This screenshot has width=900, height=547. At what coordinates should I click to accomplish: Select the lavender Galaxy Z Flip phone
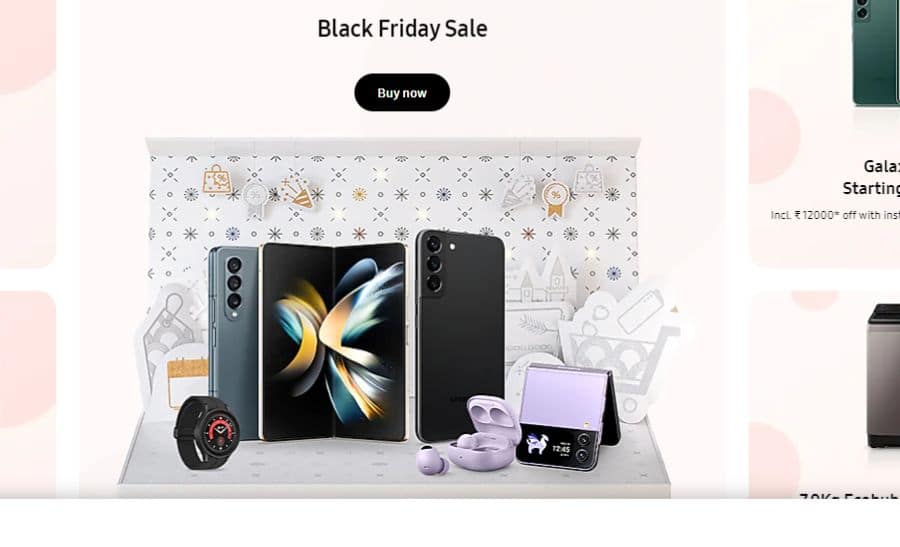point(568,416)
